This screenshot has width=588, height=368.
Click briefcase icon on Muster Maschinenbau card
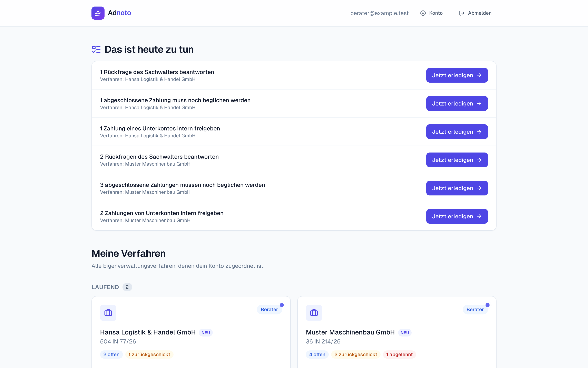point(314,313)
